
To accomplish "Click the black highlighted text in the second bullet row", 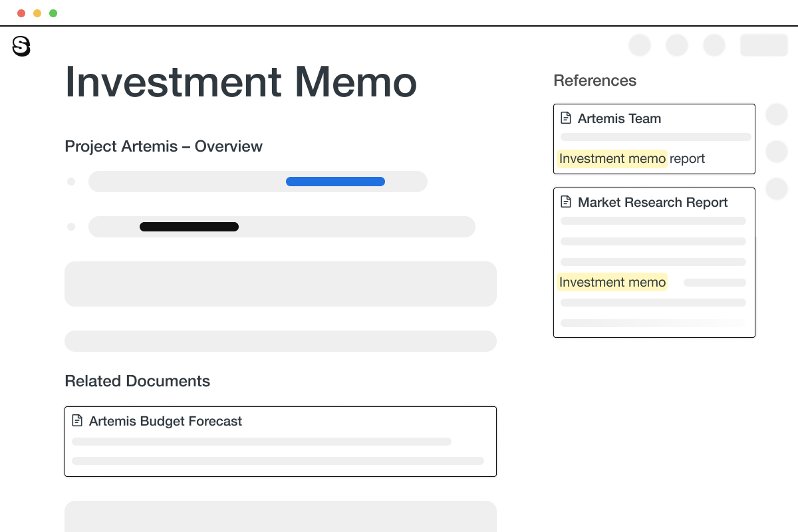I will click(189, 227).
